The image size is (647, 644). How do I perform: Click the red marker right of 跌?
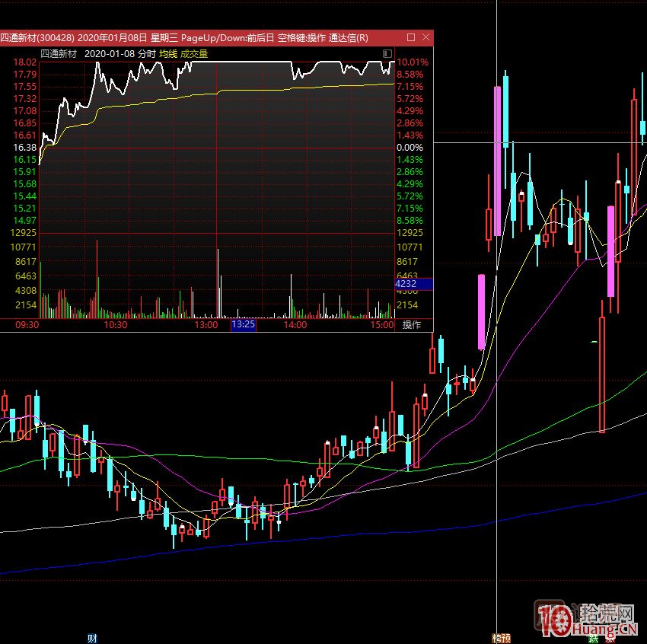(610, 638)
